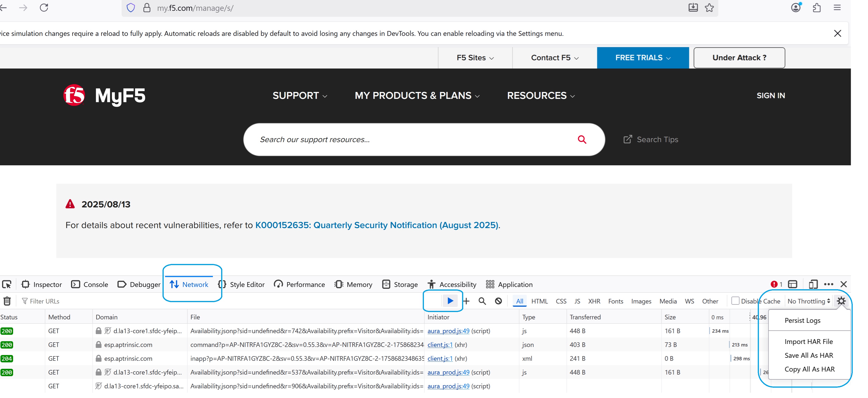Click the Under Attack ? button

pos(739,58)
